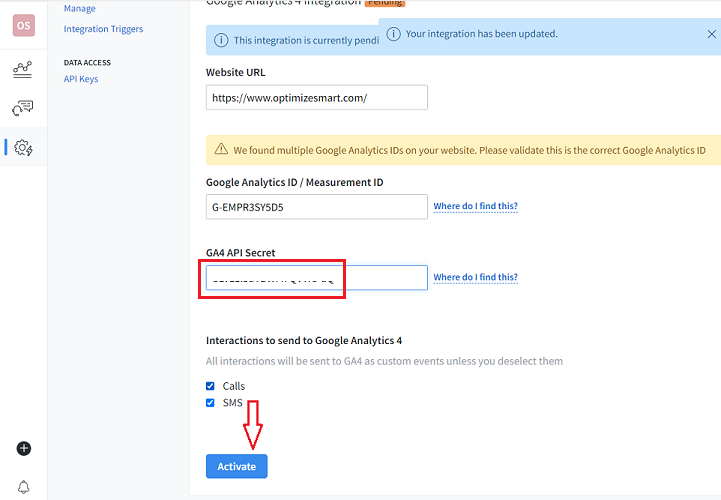Open Integration Triggers link
721x500 pixels.
coord(103,29)
